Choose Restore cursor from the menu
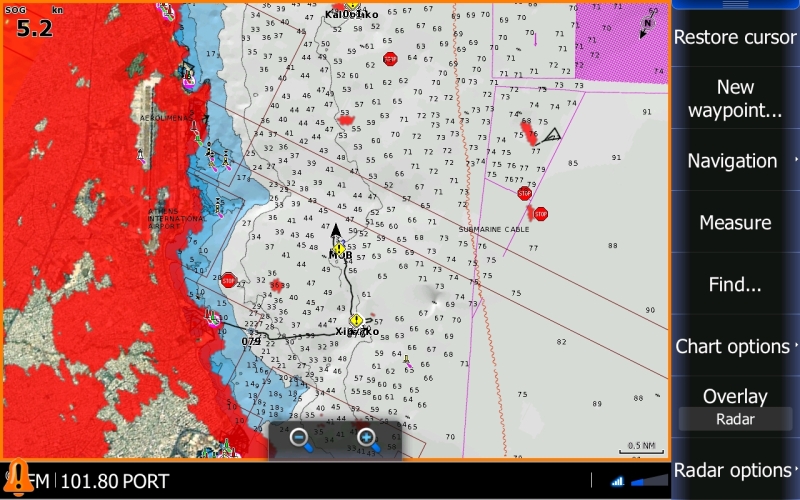Viewport: 800px width, 500px height. pos(735,37)
